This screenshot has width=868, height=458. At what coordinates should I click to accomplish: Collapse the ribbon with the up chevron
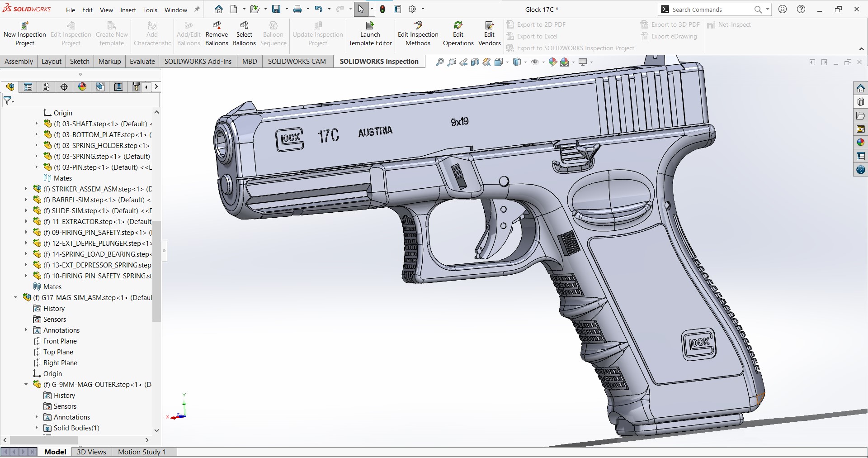pyautogui.click(x=861, y=49)
